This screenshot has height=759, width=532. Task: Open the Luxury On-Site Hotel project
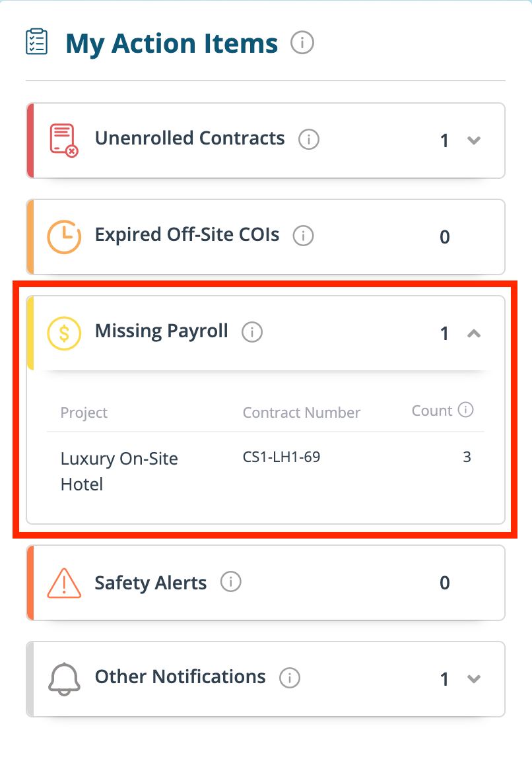(119, 471)
